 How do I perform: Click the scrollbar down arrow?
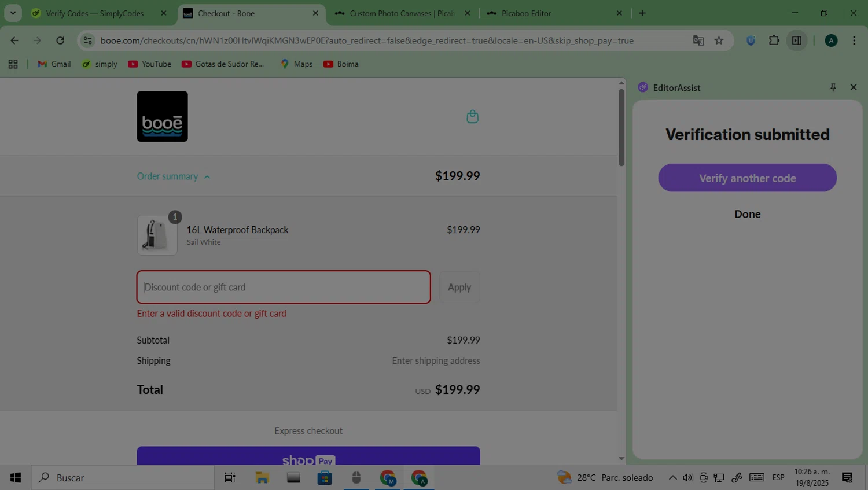tap(621, 459)
